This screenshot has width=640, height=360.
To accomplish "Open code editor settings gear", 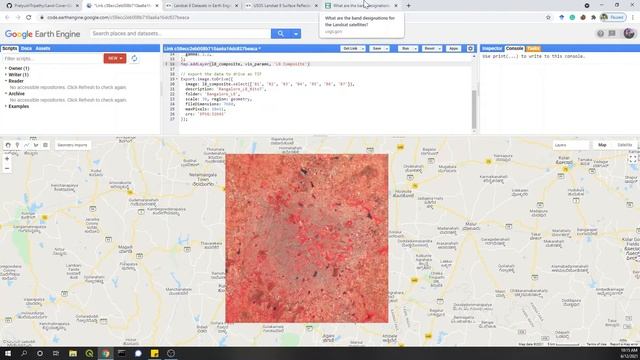I will tap(470, 48).
